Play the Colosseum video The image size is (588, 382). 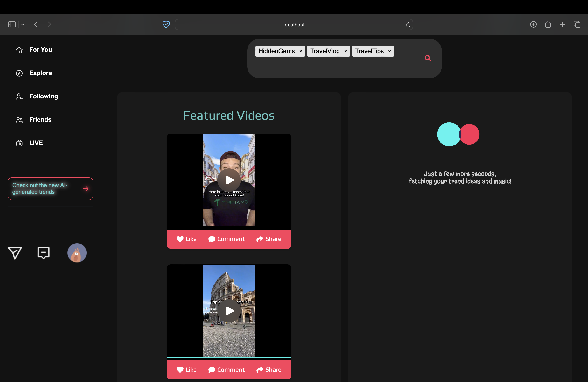pos(229,311)
